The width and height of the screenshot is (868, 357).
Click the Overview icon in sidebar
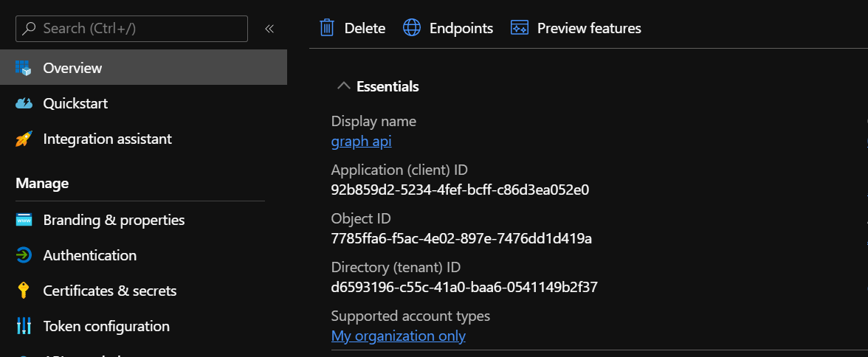pos(24,68)
